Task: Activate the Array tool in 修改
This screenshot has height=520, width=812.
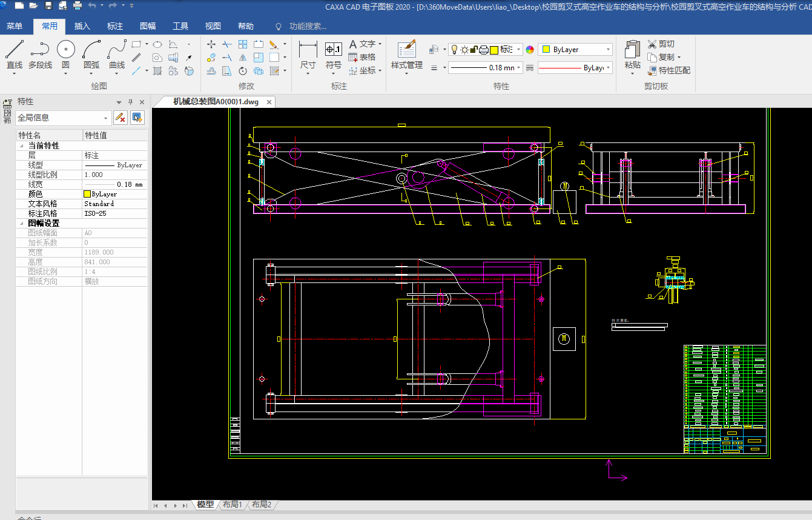Action: [243, 44]
